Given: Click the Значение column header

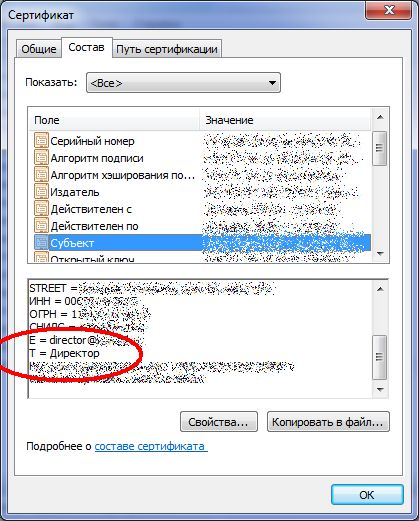Looking at the screenshot, I should [x=285, y=120].
